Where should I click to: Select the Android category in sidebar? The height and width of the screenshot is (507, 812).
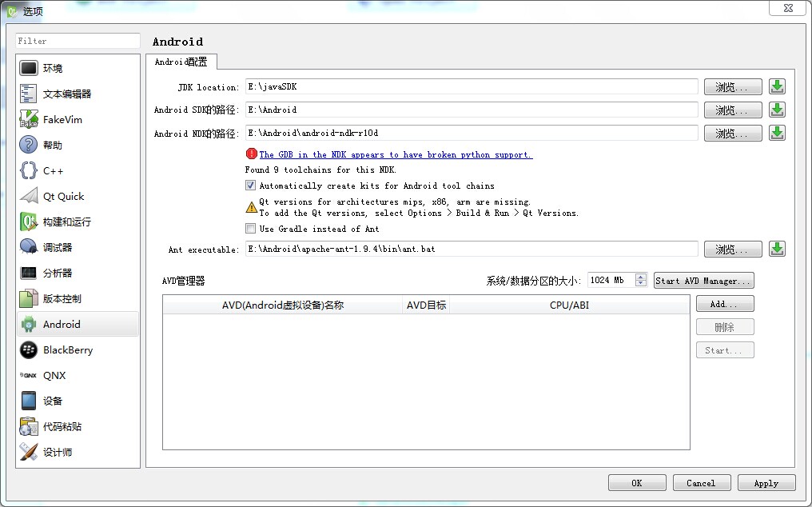point(78,324)
